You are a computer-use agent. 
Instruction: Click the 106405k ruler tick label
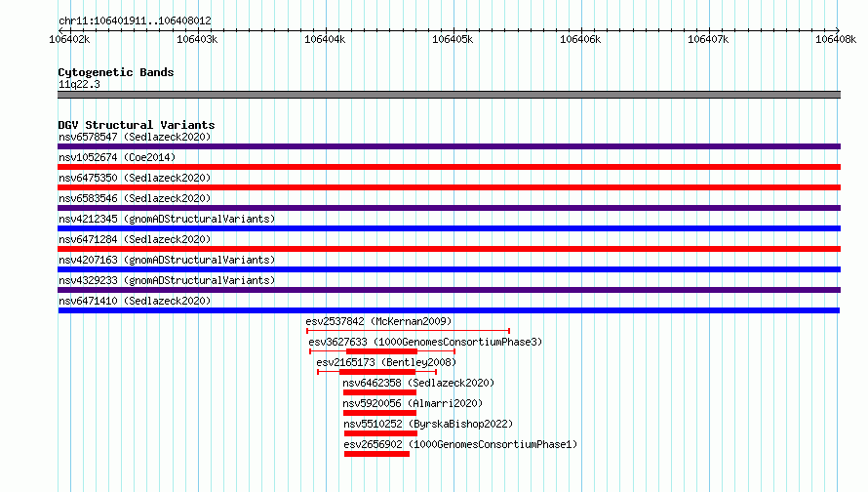click(453, 39)
